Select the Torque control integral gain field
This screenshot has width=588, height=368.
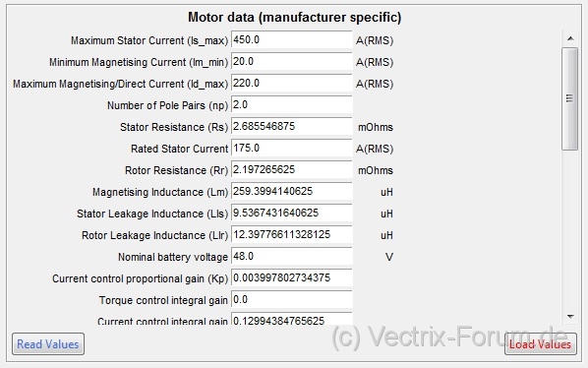292,300
